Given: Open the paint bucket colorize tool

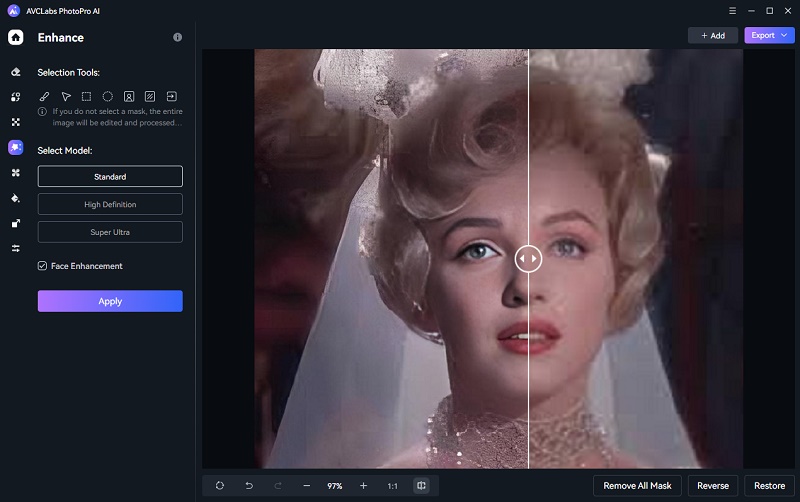Looking at the screenshot, I should (16, 198).
